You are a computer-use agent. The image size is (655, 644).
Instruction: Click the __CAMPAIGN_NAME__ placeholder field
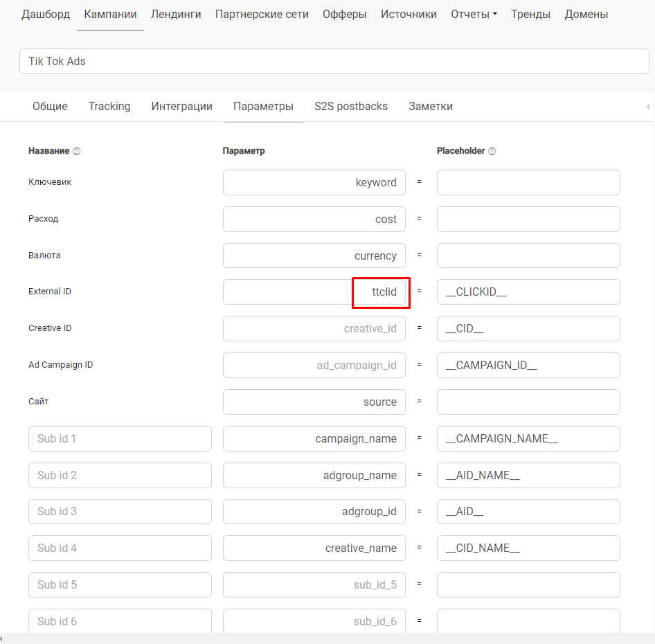(x=528, y=438)
